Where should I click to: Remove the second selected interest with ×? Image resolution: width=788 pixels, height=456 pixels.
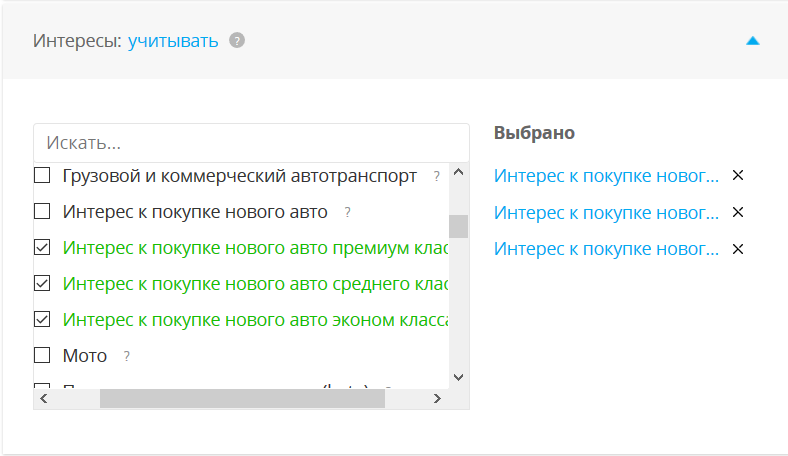point(738,212)
